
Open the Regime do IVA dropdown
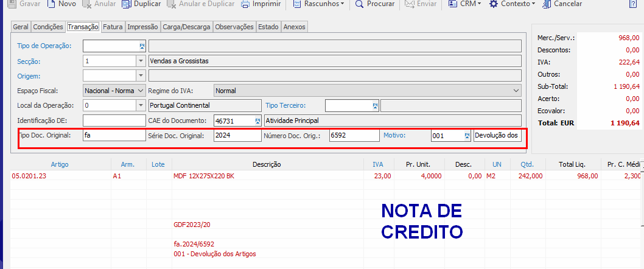[x=516, y=91]
